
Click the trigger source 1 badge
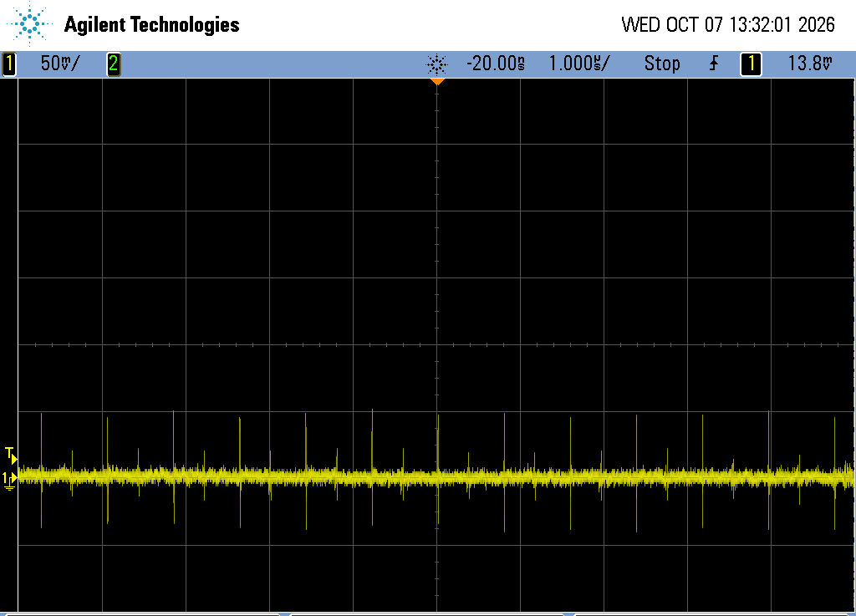751,64
